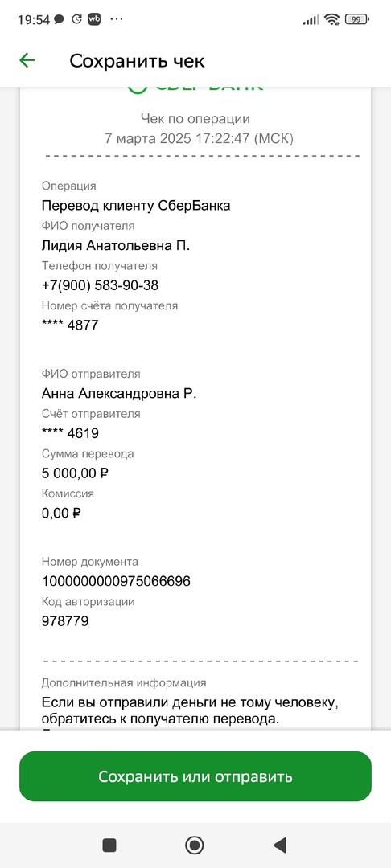The width and height of the screenshot is (391, 868).
Task: Tap the transfer amount 5 000,00 ₽
Action: 74,473
